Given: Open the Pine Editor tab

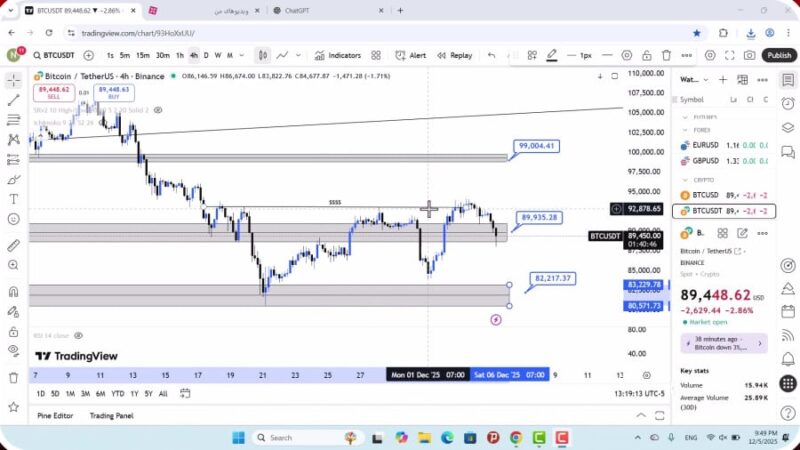Looking at the screenshot, I should [x=55, y=415].
